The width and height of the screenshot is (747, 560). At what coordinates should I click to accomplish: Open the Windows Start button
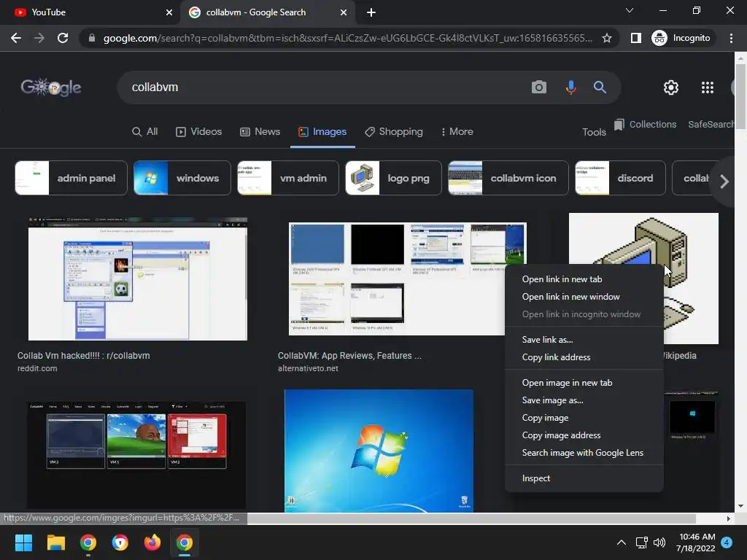(x=23, y=542)
